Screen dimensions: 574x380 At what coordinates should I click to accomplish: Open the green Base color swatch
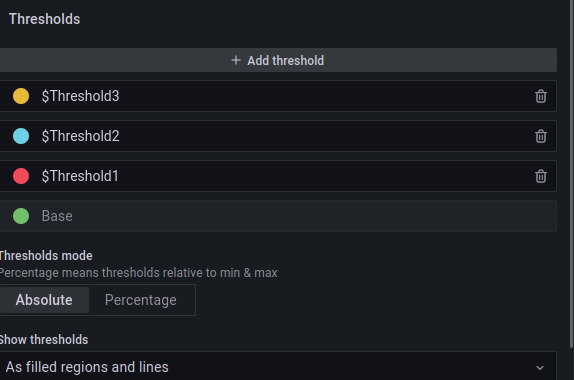(21, 216)
